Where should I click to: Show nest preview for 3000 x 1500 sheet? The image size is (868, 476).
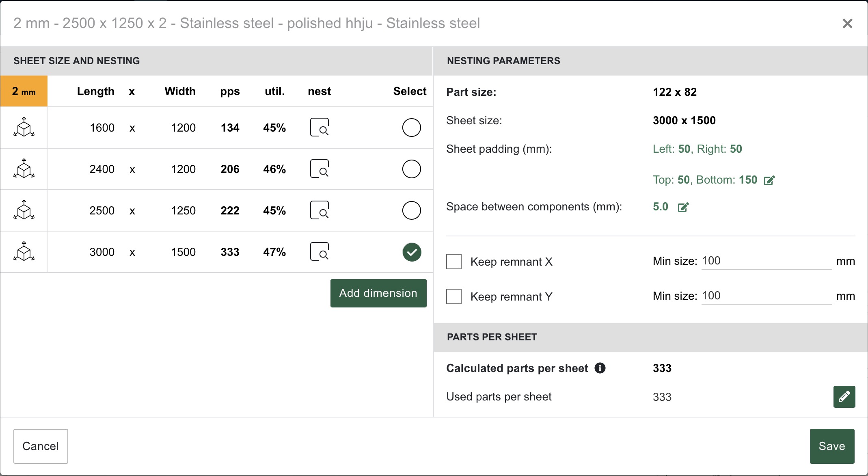320,252
